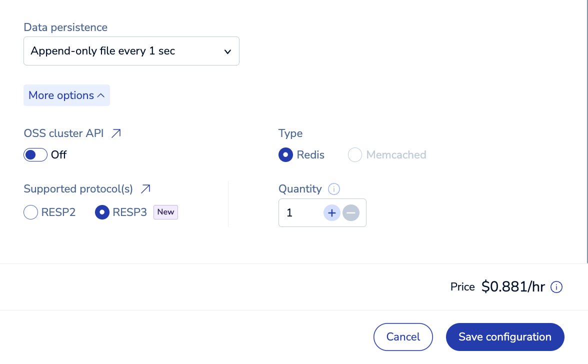The height and width of the screenshot is (364, 588).
Task: Click the Quantity info icon
Action: (x=334, y=189)
